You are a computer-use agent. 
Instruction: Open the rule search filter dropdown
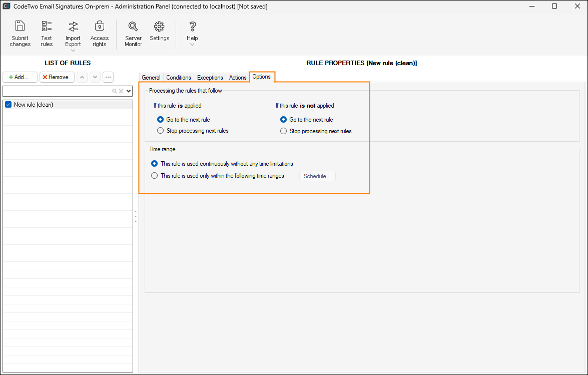pos(129,91)
